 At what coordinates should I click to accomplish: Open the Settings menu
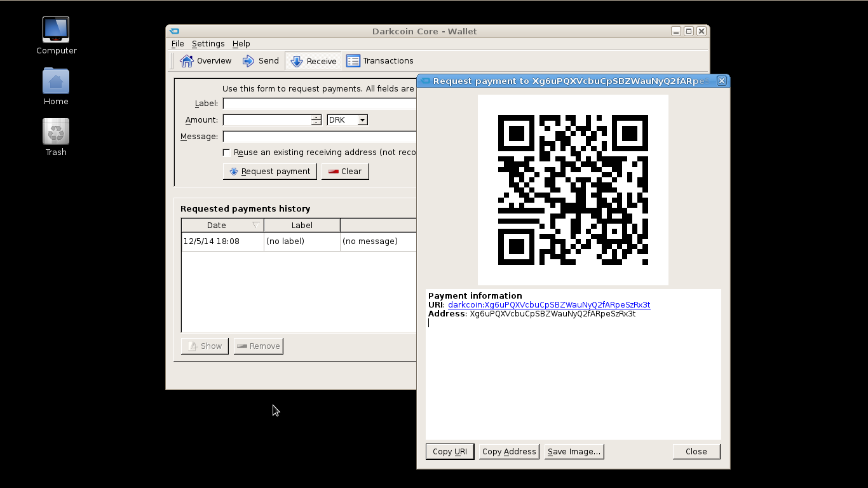point(208,44)
